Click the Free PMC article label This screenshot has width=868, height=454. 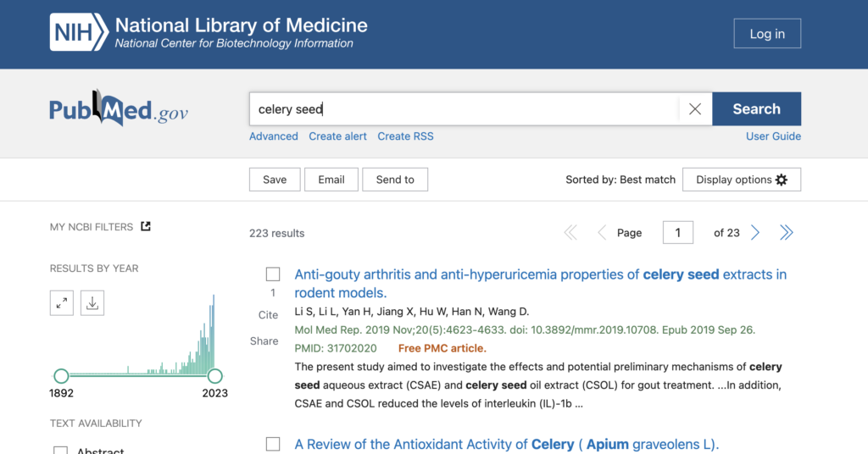[x=442, y=348]
